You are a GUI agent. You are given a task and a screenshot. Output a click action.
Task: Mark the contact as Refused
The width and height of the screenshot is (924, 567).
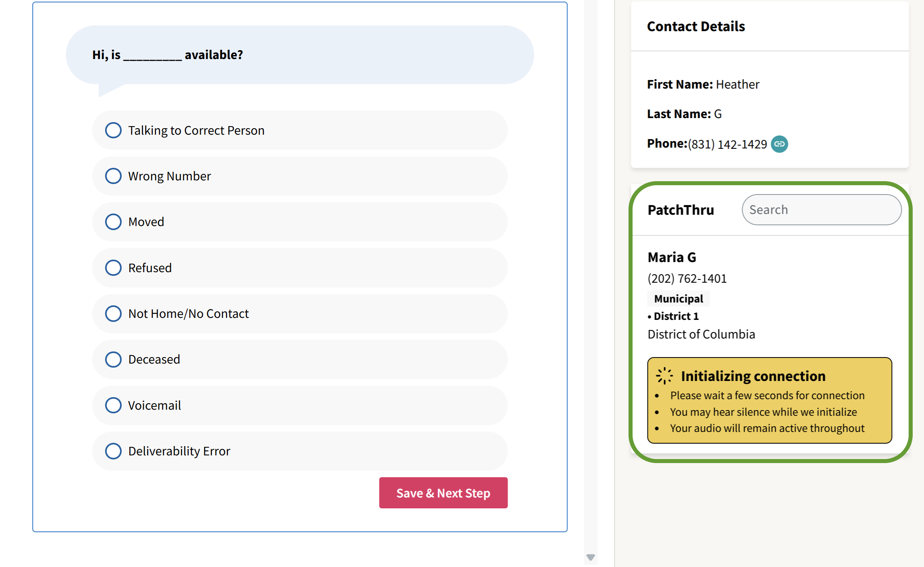pyautogui.click(x=113, y=268)
